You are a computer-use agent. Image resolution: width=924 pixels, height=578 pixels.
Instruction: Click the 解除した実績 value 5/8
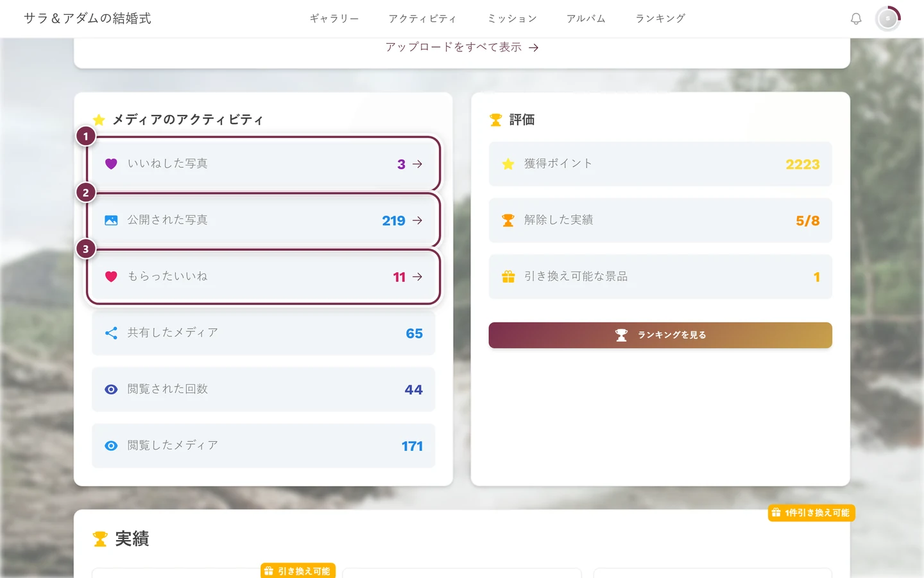point(808,221)
